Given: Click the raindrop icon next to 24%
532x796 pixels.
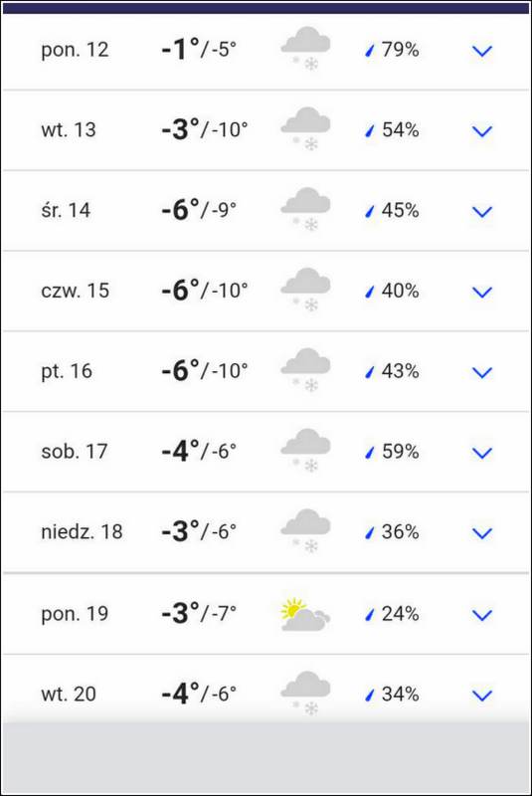Looking at the screenshot, I should coord(370,614).
